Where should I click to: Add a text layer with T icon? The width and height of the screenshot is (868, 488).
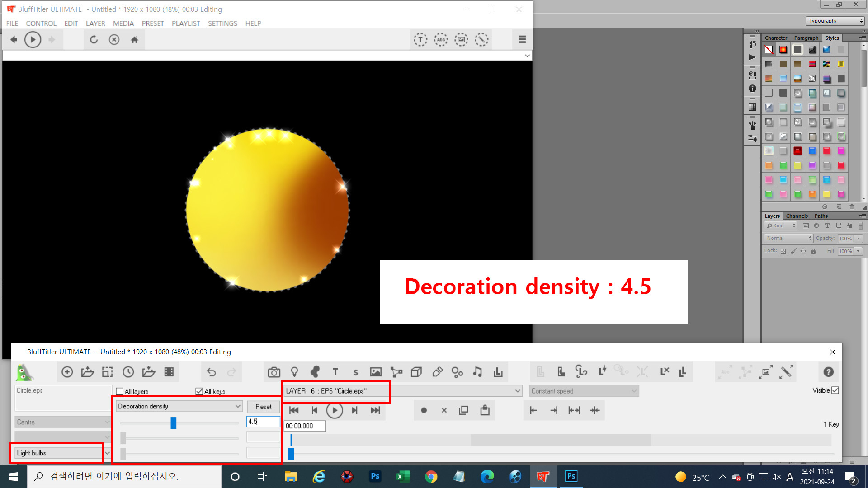tap(335, 372)
